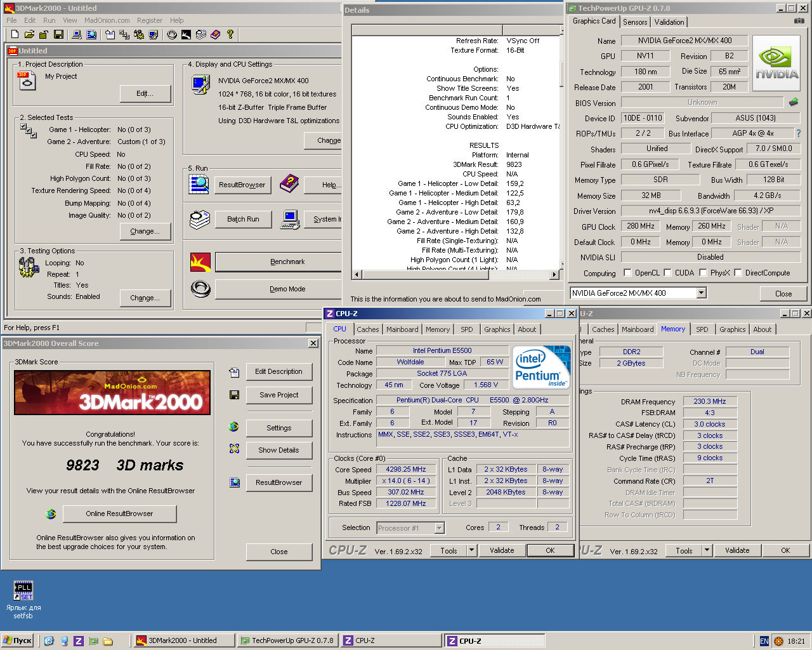Click the ResultBrowser icon in the Run section
The width and height of the screenshot is (812, 650).
click(199, 184)
